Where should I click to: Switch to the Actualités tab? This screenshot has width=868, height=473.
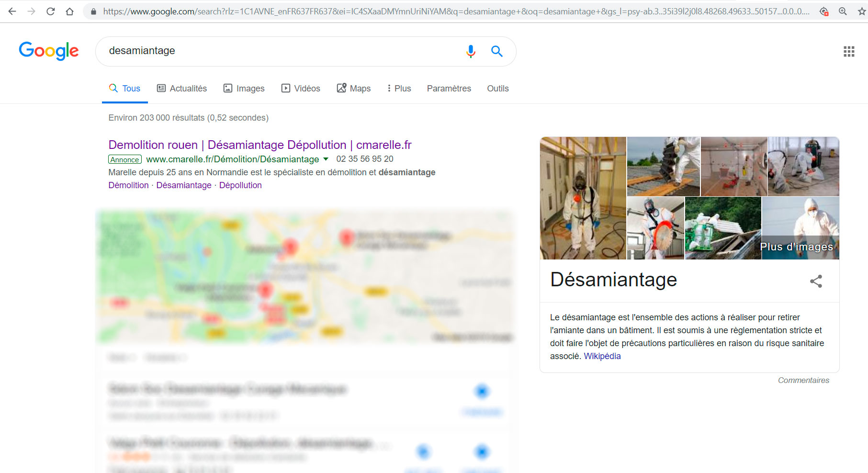pos(182,89)
